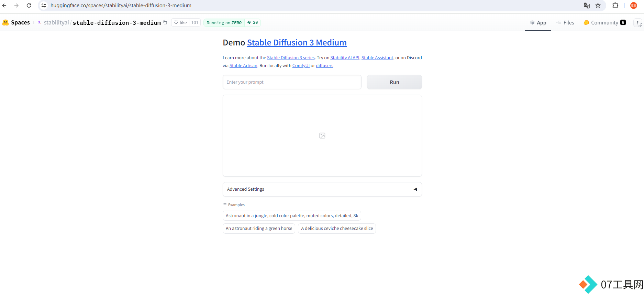Screen dimensions: 644x296
Task: Follow the Stable Diffusion 3 series link
Action: (291, 58)
